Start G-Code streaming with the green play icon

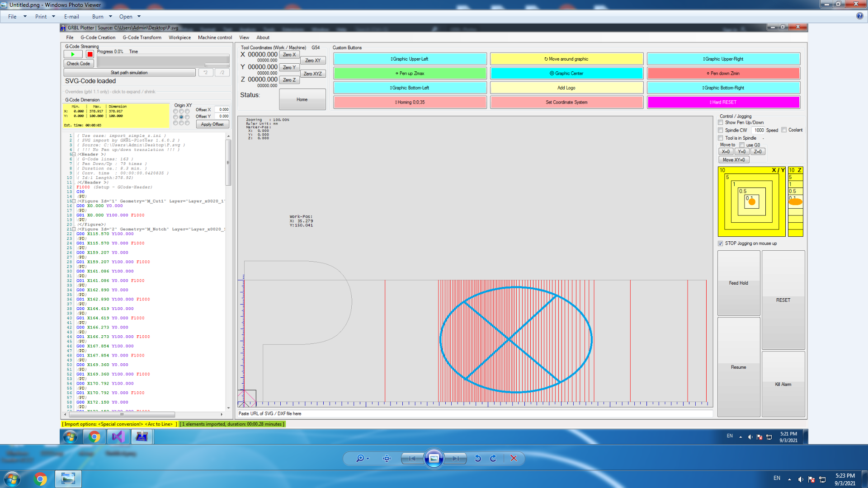(72, 54)
